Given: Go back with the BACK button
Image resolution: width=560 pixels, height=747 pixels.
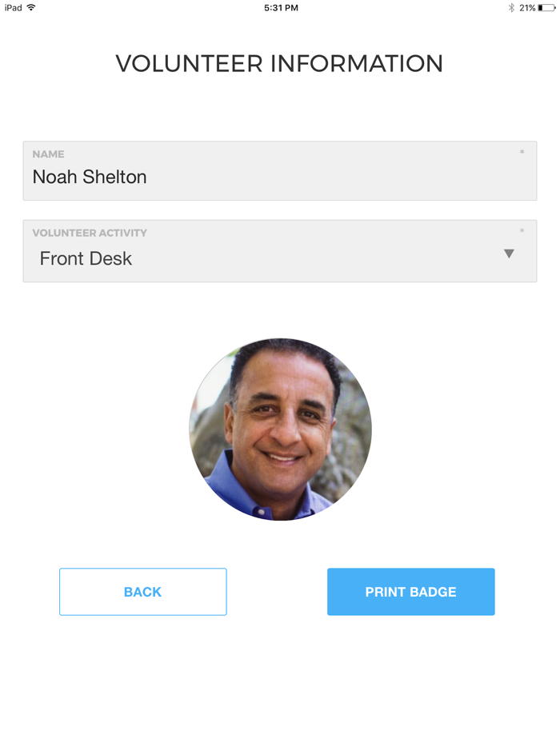Looking at the screenshot, I should (143, 592).
